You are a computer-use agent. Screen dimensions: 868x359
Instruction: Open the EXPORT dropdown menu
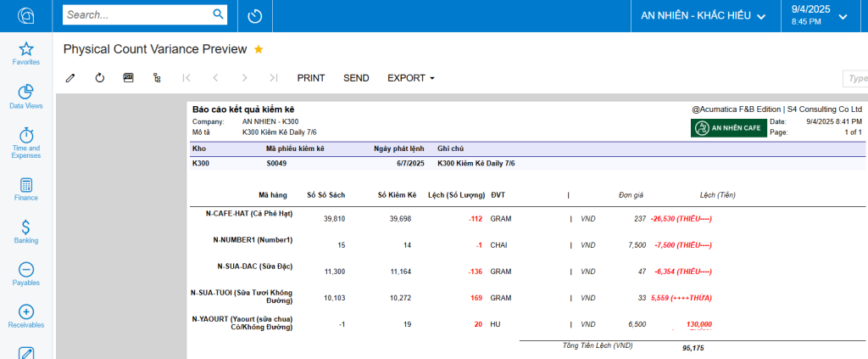(411, 78)
